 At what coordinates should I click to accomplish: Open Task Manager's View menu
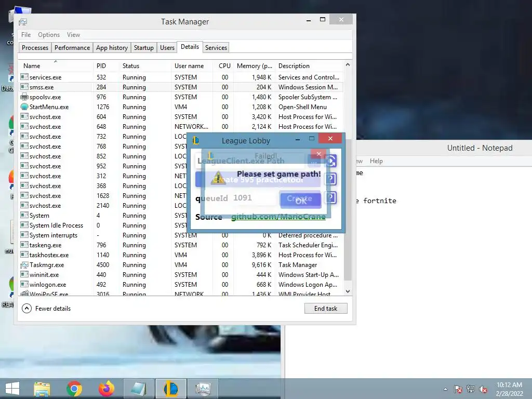73,35
